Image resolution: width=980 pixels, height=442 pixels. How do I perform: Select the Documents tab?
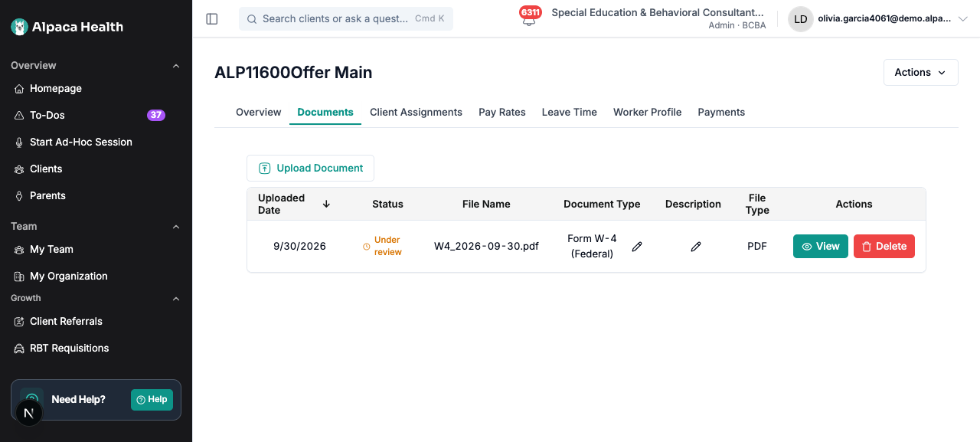tap(325, 113)
